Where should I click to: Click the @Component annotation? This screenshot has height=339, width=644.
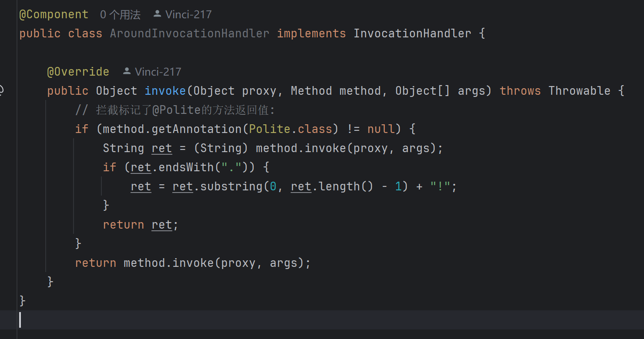coord(54,15)
